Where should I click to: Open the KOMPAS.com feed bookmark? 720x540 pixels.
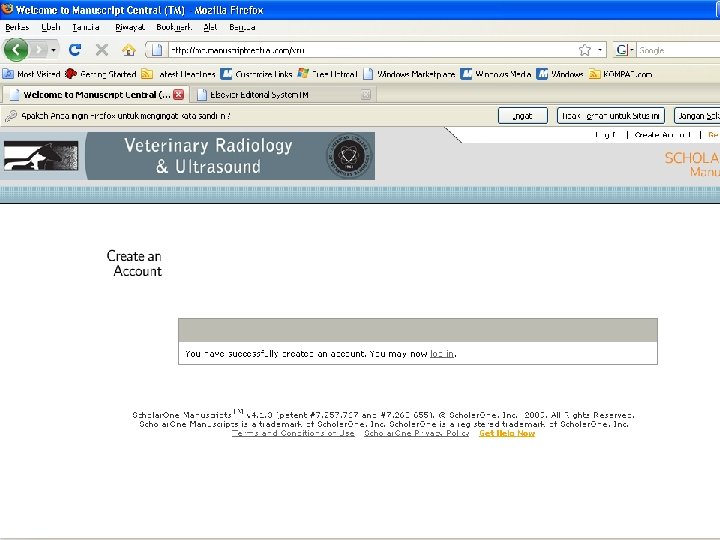click(620, 74)
